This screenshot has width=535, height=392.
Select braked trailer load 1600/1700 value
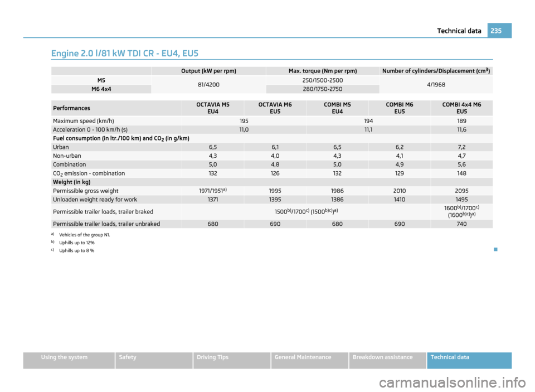tap(461, 212)
